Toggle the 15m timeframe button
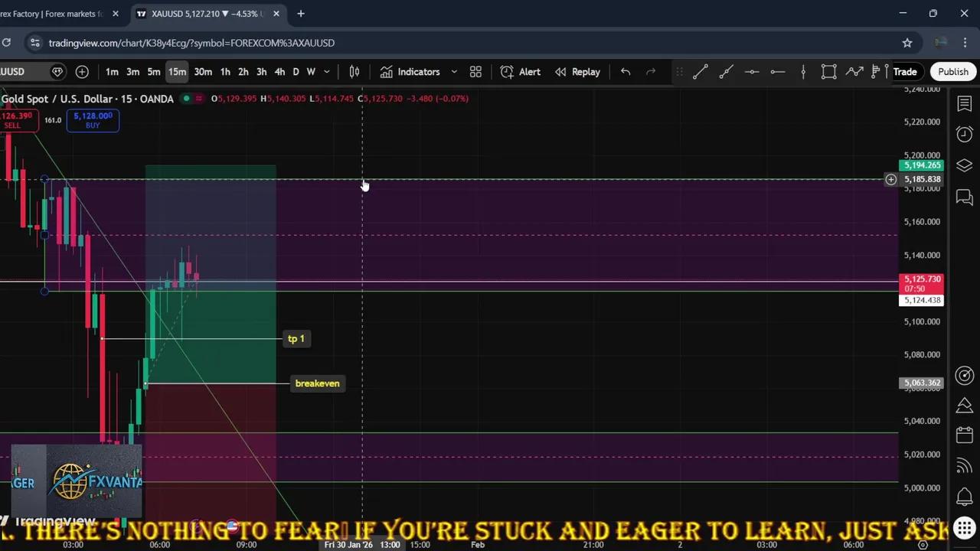The height and width of the screenshot is (551, 980). [177, 72]
